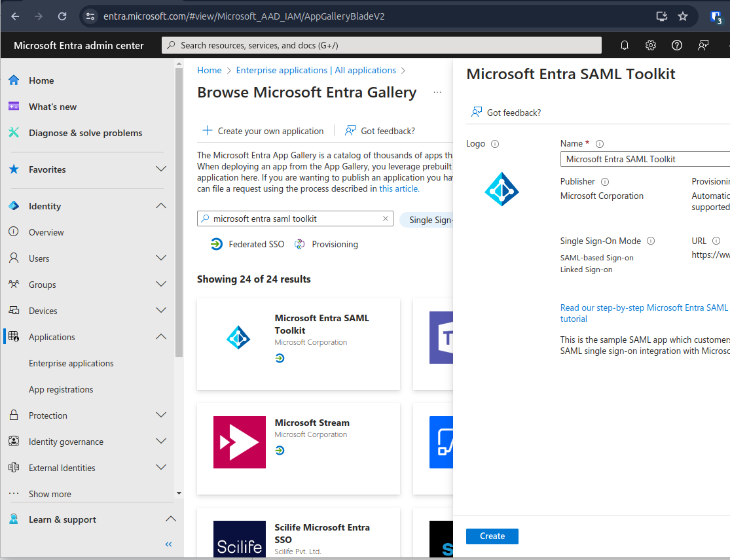
Task: Open Overview in Identity menu
Action: [x=46, y=232]
